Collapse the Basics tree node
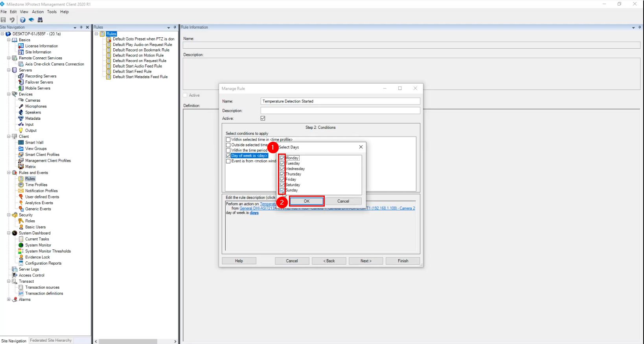This screenshot has height=344, width=644. point(9,40)
